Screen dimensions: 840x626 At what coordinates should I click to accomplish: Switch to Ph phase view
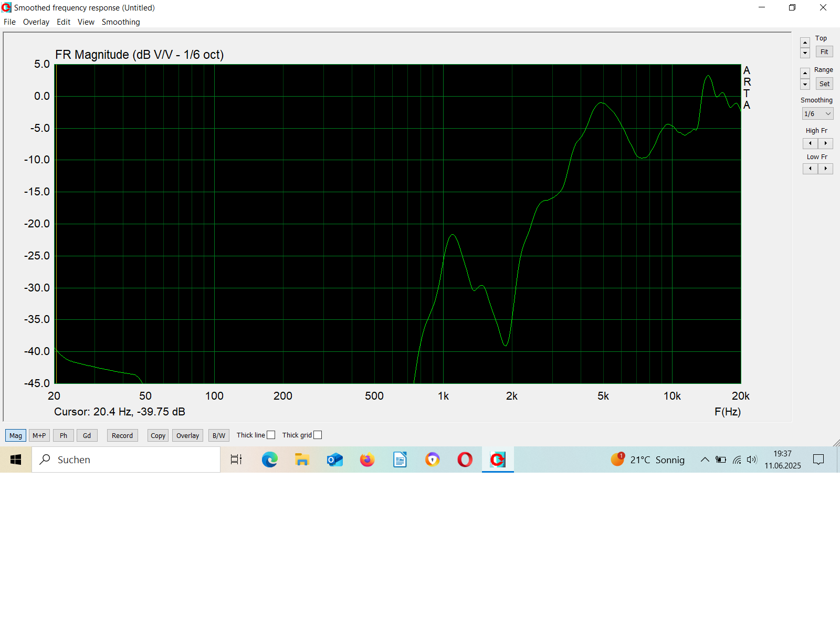tap(64, 435)
